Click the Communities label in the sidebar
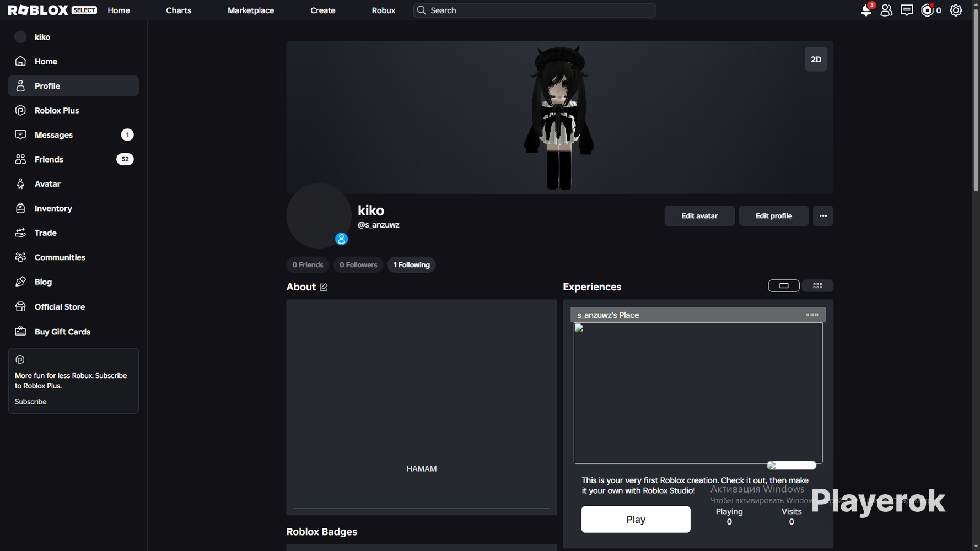Screen dimensions: 980x551 pyautogui.click(x=60, y=257)
